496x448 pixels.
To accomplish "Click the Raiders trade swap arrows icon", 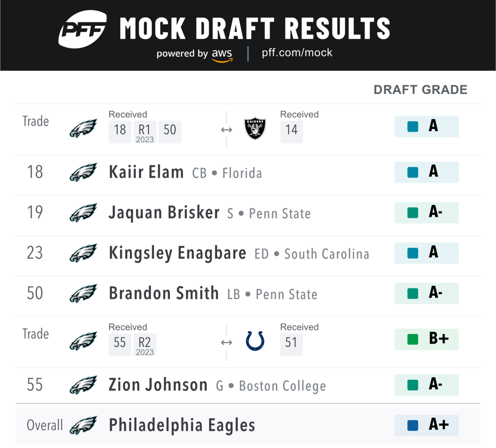I will click(x=227, y=130).
